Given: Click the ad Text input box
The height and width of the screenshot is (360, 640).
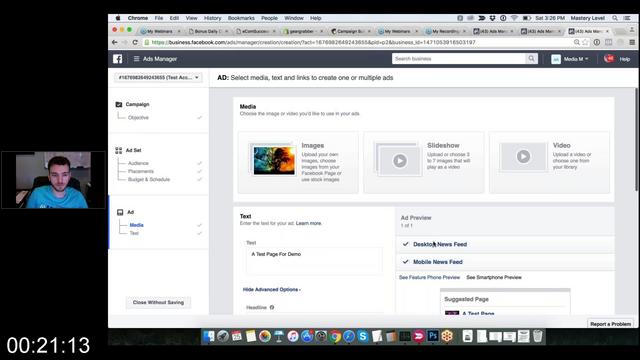Looking at the screenshot, I should [x=314, y=260].
